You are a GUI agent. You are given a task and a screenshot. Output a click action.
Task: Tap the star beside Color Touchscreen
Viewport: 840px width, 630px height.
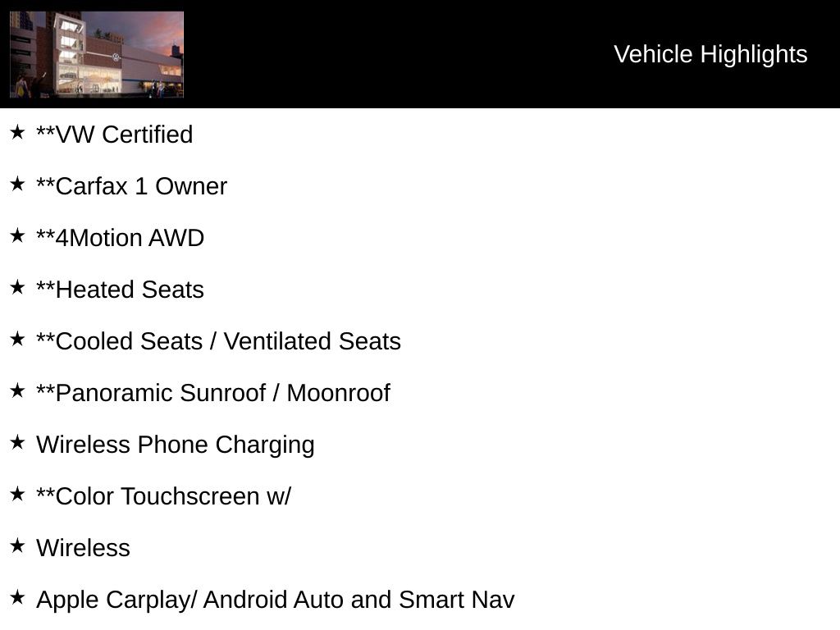(17, 494)
